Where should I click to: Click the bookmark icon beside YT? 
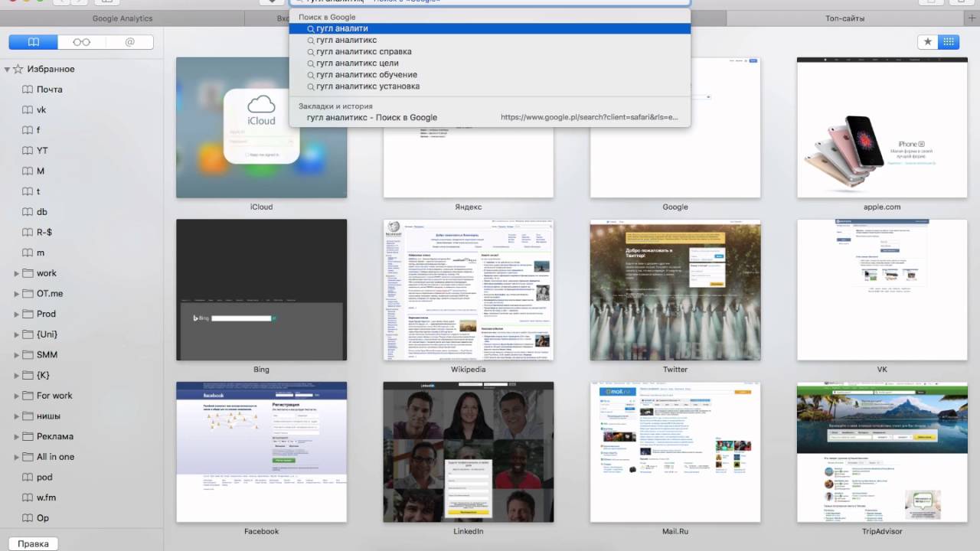tap(28, 151)
